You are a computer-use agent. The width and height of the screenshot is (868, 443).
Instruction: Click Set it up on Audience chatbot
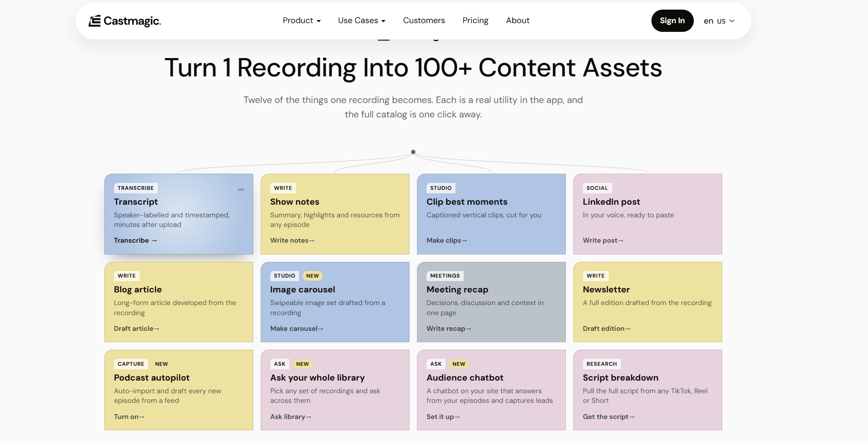tap(443, 417)
